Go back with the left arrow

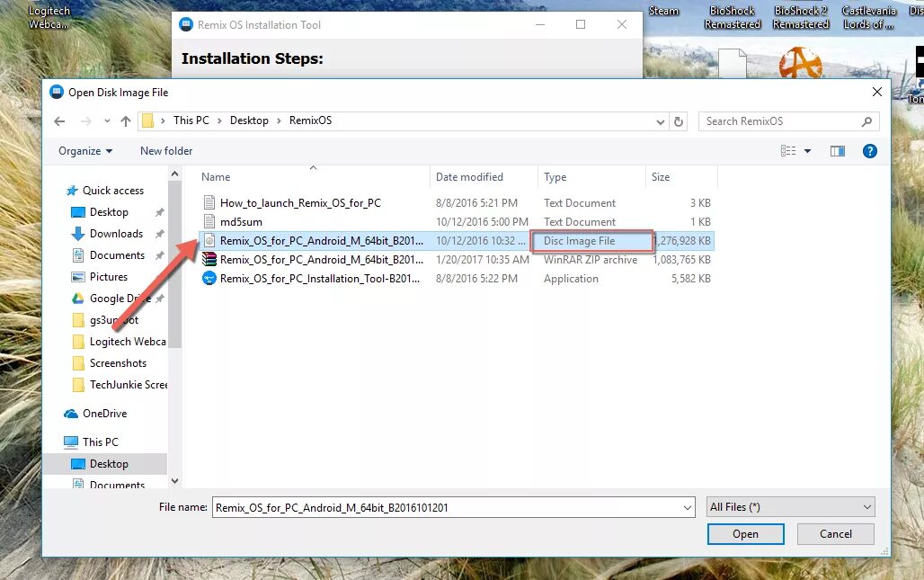click(x=59, y=121)
